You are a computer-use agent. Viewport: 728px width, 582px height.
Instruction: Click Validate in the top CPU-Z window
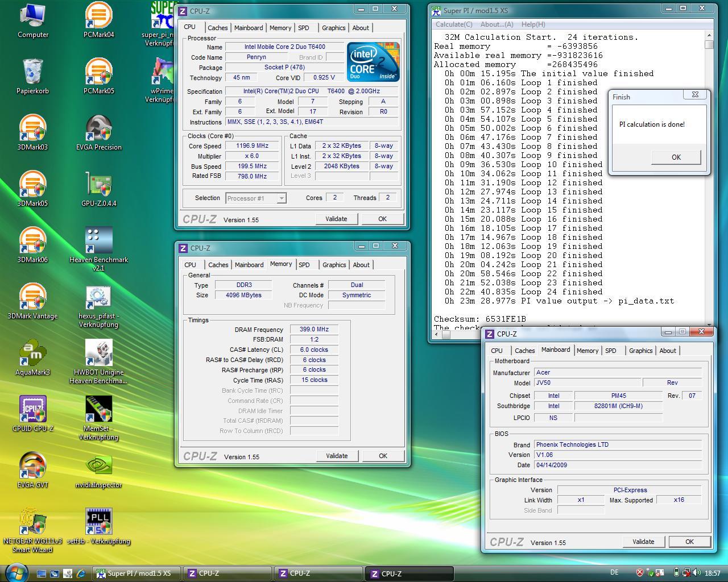point(336,219)
